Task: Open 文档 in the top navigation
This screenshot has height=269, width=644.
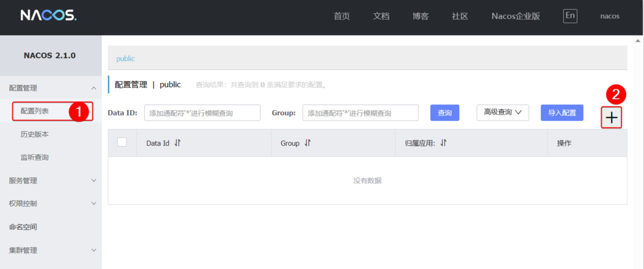Action: coord(381,16)
